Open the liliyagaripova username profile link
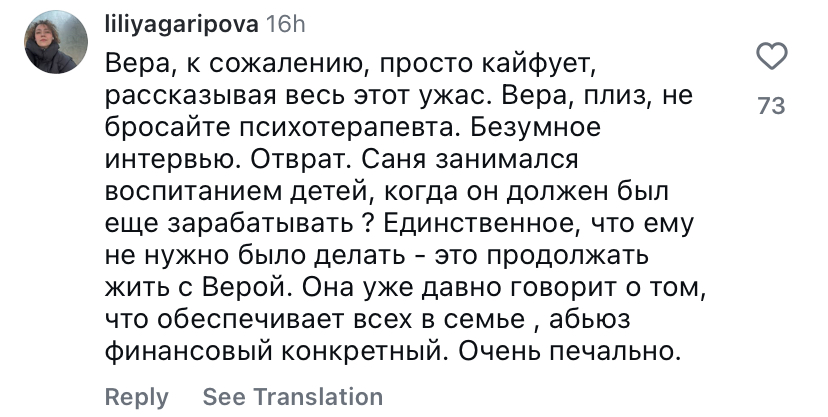Screen dimensions: 828x417 182,25
